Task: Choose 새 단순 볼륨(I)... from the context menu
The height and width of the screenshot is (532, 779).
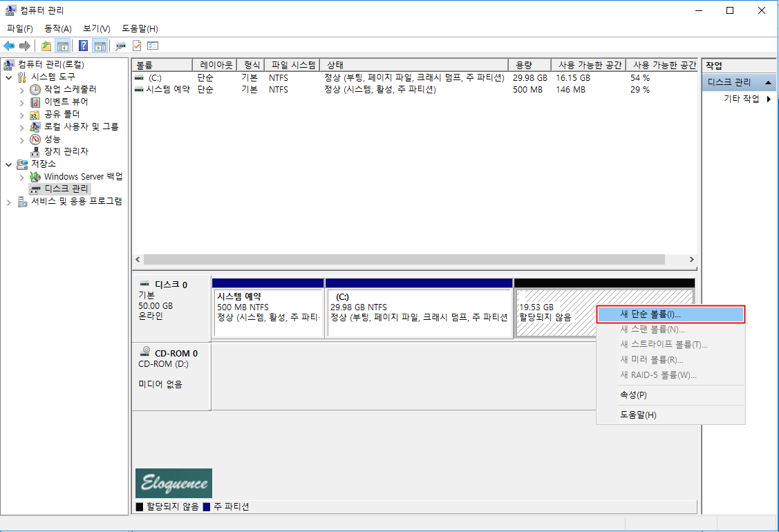Action: [670, 314]
